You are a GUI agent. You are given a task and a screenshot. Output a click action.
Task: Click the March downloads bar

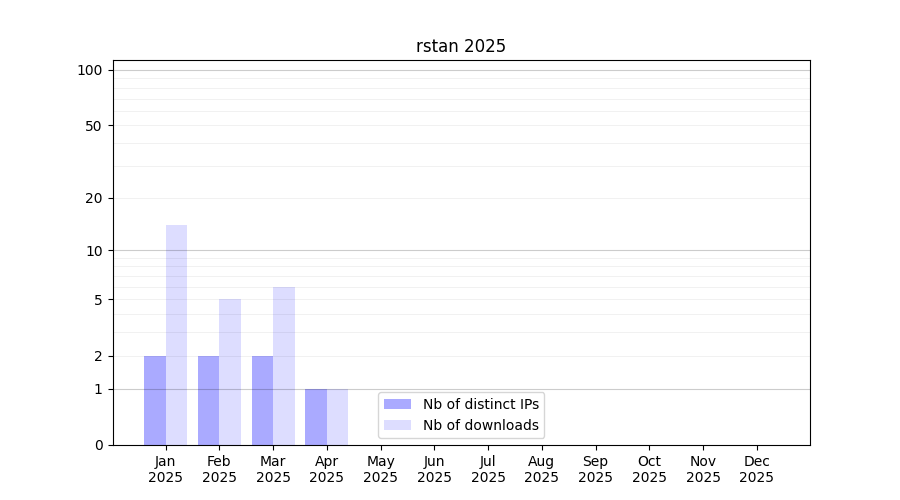pyautogui.click(x=284, y=366)
